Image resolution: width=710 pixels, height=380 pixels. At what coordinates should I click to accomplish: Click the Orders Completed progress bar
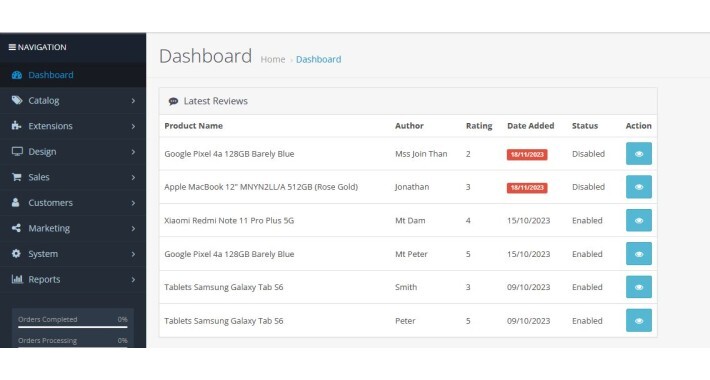(72, 327)
